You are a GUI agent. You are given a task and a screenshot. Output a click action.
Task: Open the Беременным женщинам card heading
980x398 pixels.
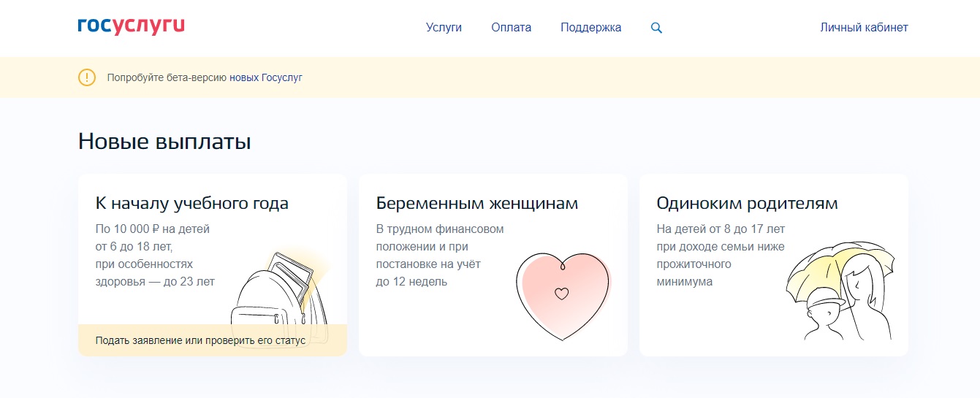(x=477, y=203)
